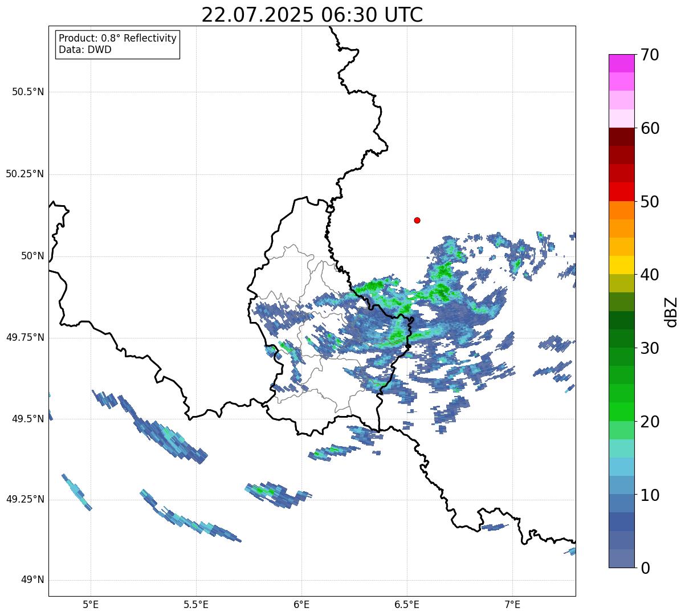
Task: Click the 5°E longitude label
Action: (91, 604)
